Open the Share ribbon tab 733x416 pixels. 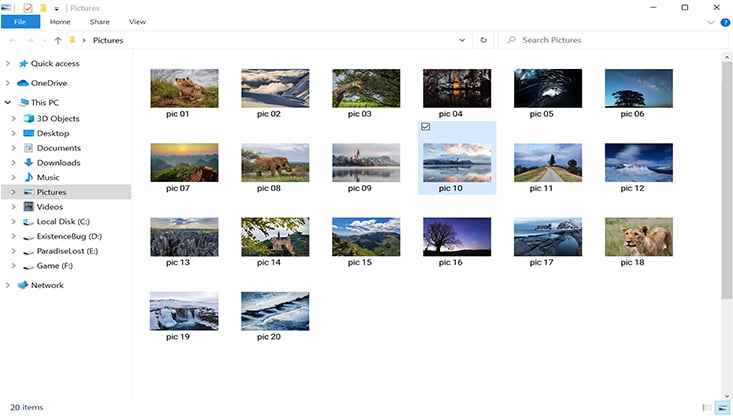click(100, 21)
